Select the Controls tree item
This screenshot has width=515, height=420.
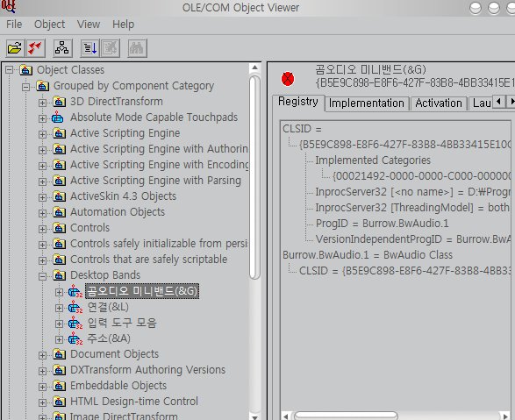(90, 228)
